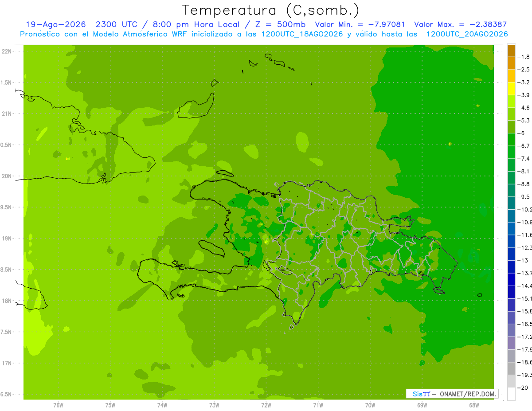Screen dimensions: 532x411
Task: Click the "-5.3" colorbar label
Action: click(x=524, y=120)
